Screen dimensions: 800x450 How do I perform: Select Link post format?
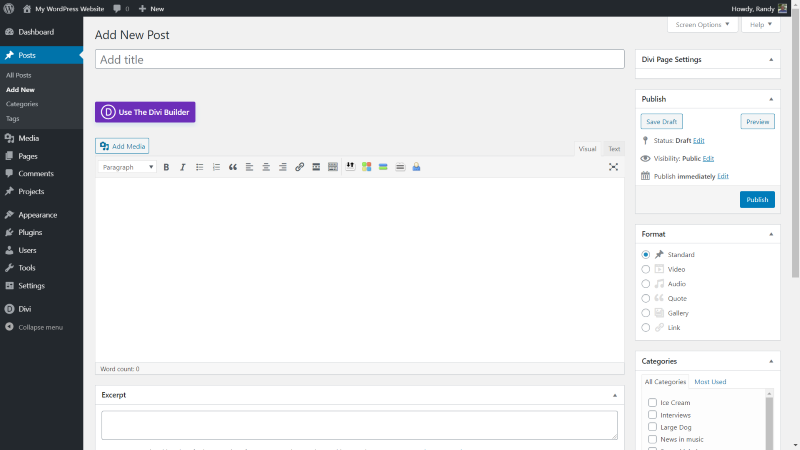(x=645, y=328)
